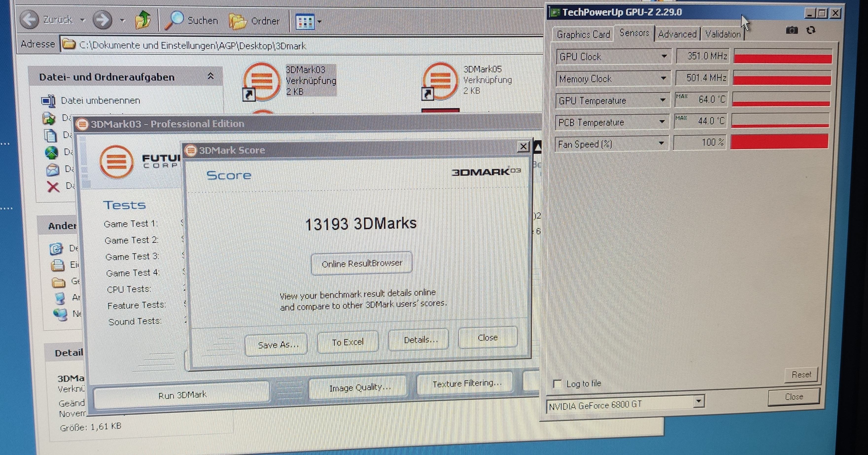Open the GPU-Z Validation tab

(723, 34)
